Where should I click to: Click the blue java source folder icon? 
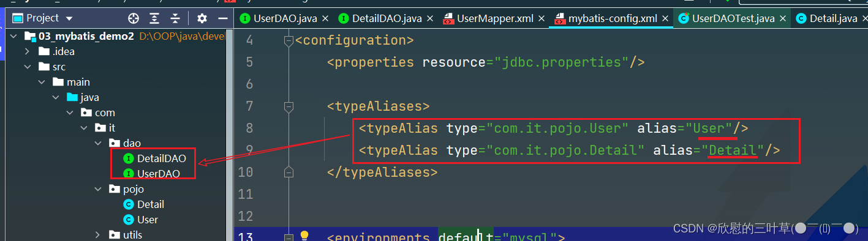[x=72, y=97]
